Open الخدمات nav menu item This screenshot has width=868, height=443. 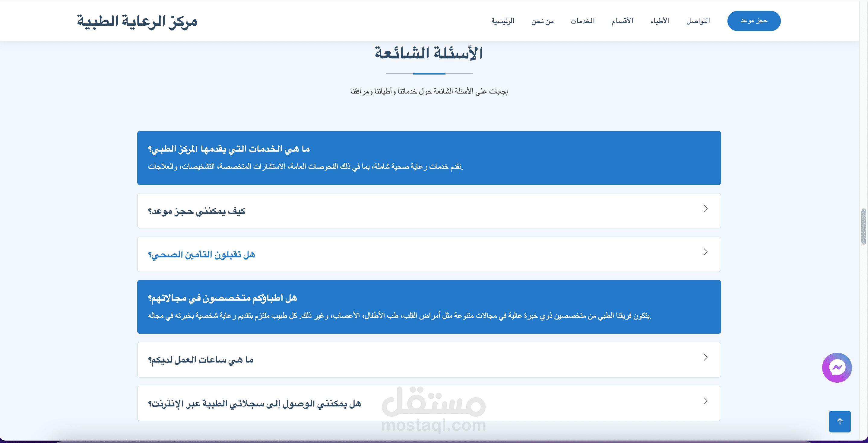(x=582, y=21)
